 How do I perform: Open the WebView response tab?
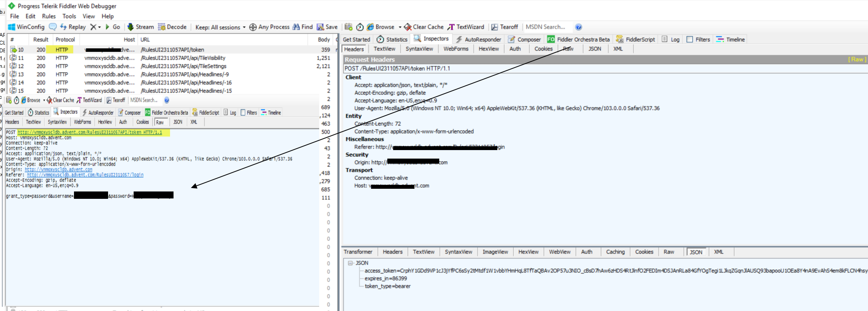coord(560,252)
